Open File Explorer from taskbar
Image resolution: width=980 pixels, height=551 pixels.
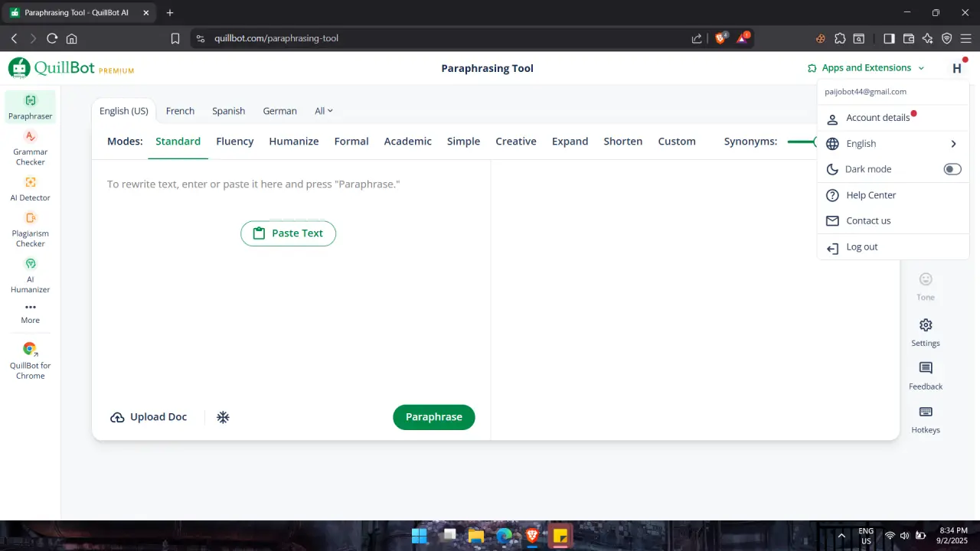click(x=475, y=536)
